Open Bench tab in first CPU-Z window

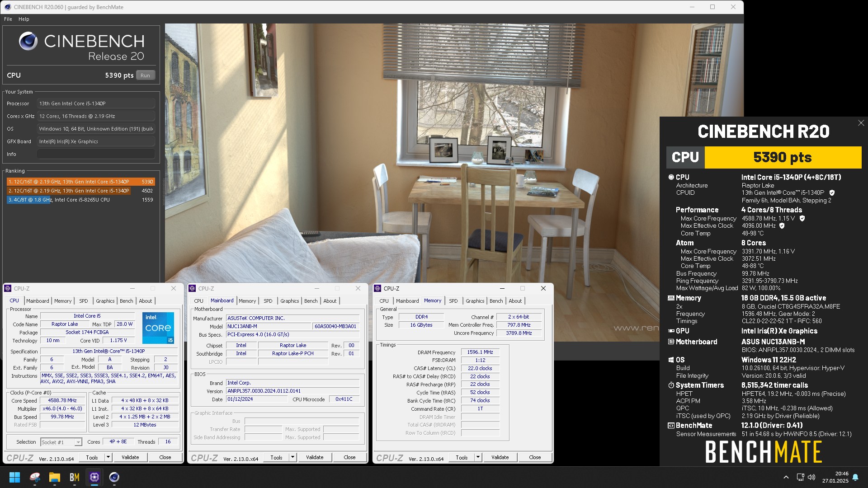(127, 301)
